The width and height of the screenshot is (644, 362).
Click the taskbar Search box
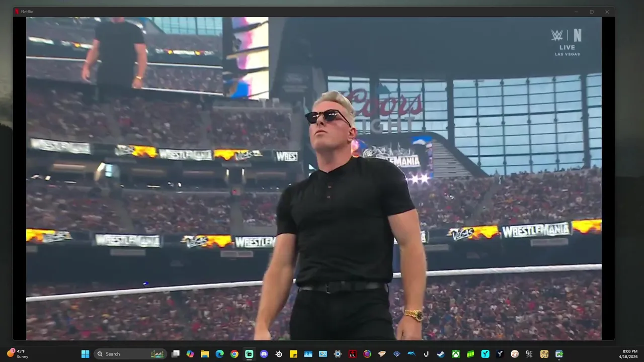tap(131, 354)
